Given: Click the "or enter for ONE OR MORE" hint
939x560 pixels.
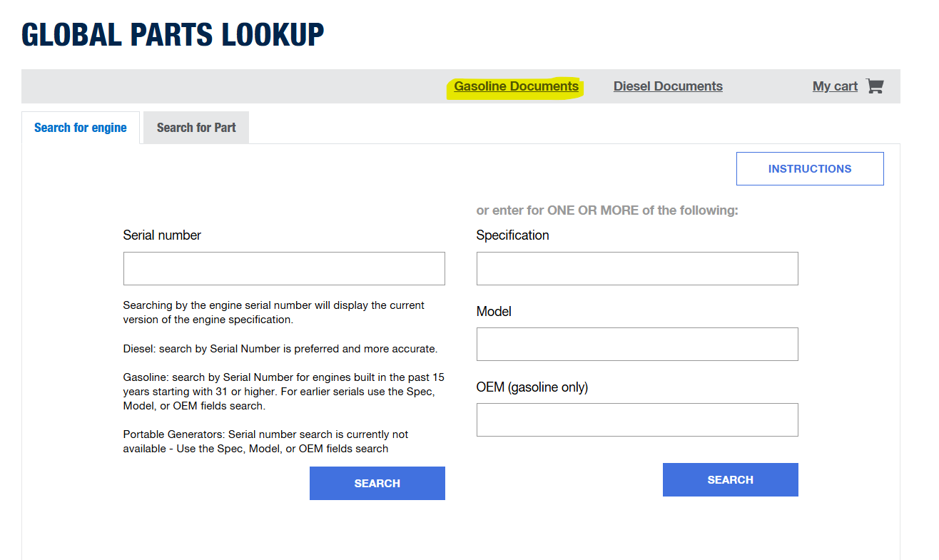Looking at the screenshot, I should [x=606, y=210].
